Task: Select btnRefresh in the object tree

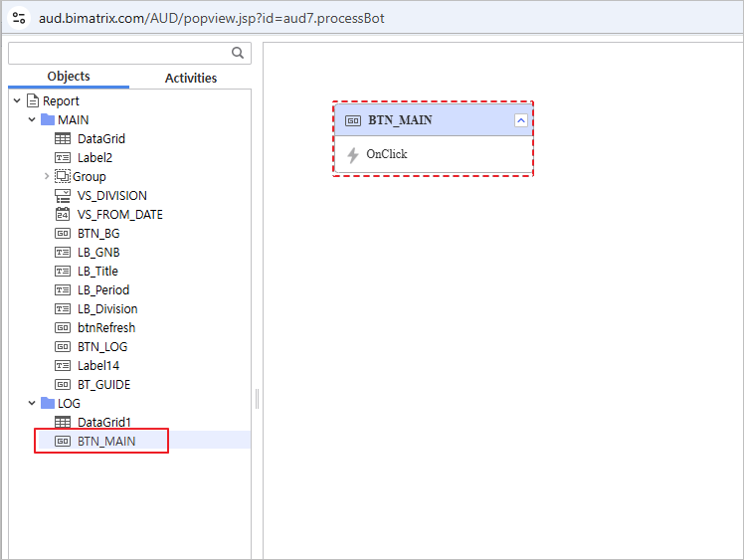Action: 105,328
